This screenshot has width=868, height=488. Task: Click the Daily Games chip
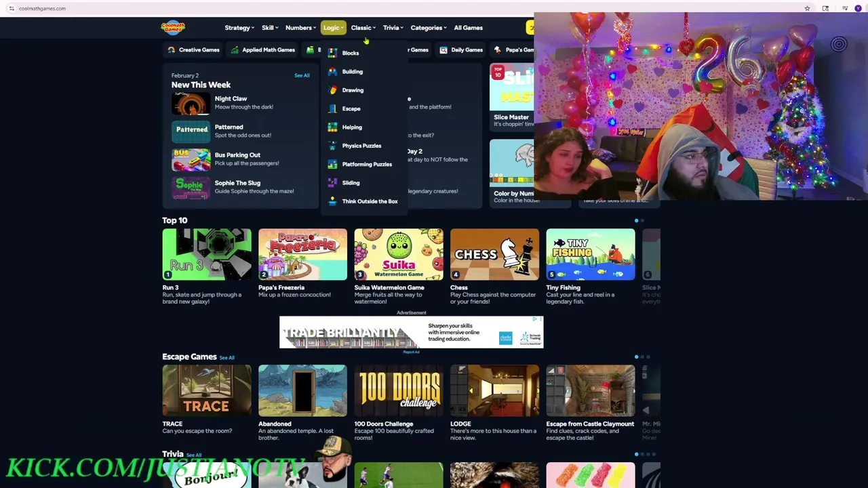461,49
